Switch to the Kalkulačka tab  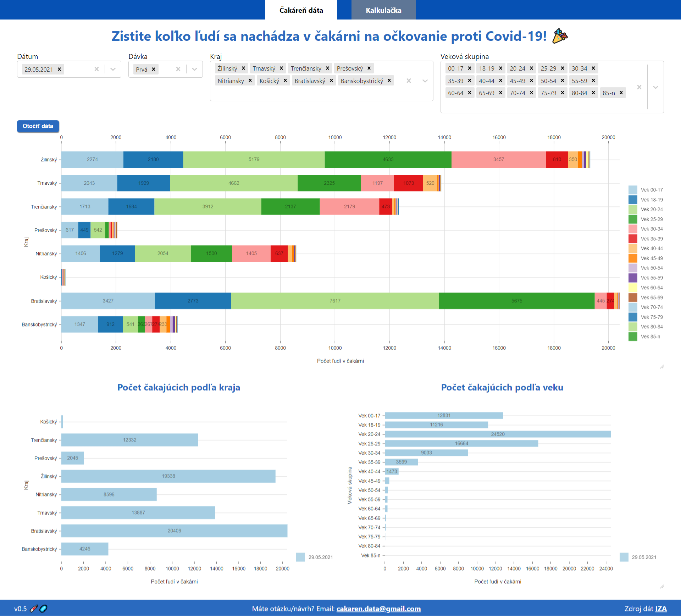pos(383,10)
